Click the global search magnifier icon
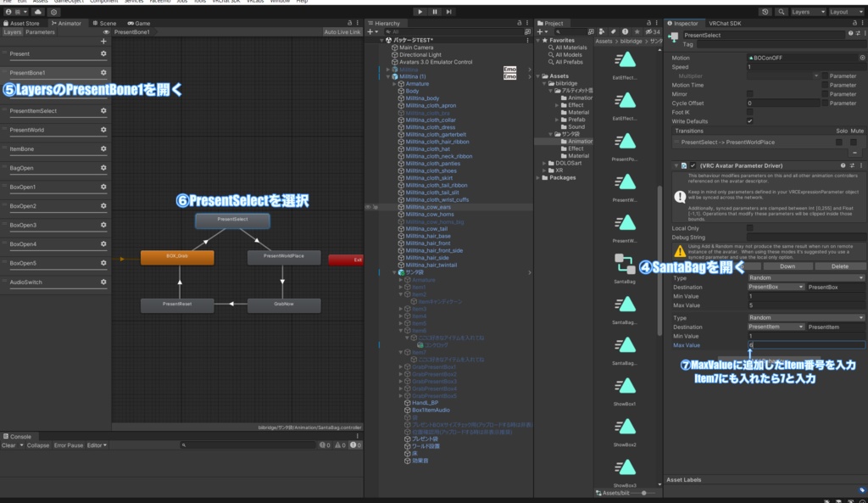 point(782,12)
